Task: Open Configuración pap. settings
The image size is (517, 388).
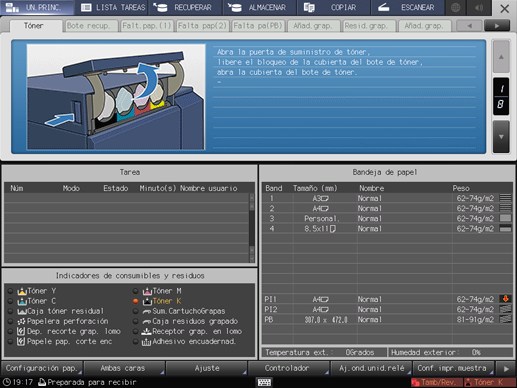Action: 42,368
